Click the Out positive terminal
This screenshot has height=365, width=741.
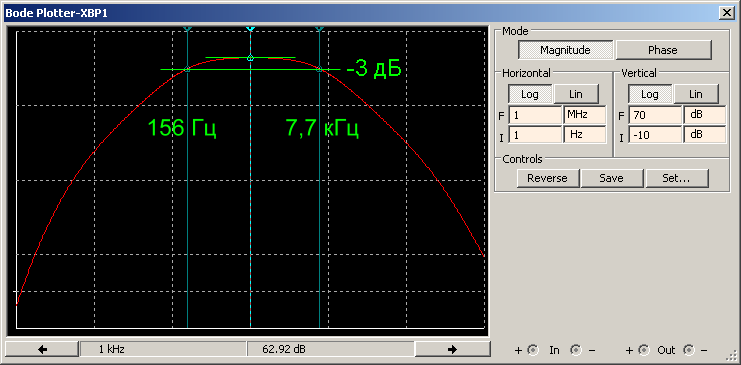coord(643,350)
